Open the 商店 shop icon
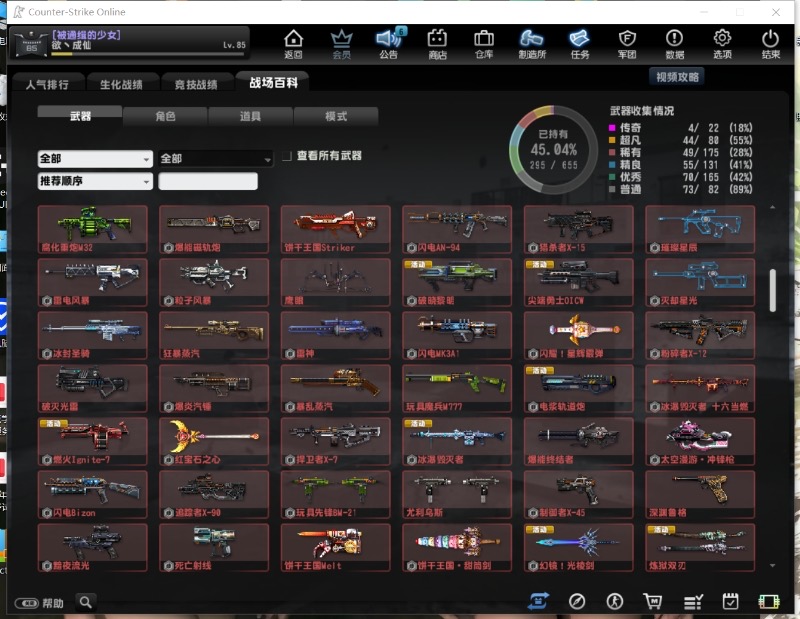800x619 pixels. click(437, 44)
